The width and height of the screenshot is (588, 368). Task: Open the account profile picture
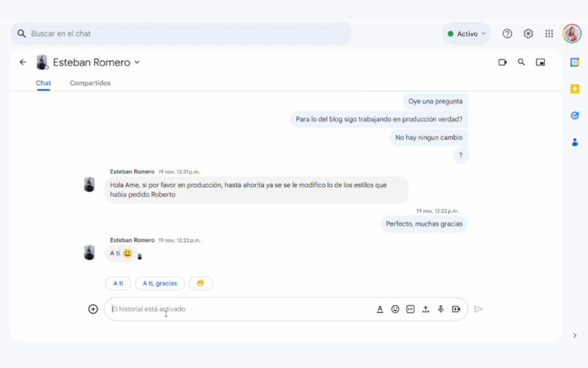572,33
